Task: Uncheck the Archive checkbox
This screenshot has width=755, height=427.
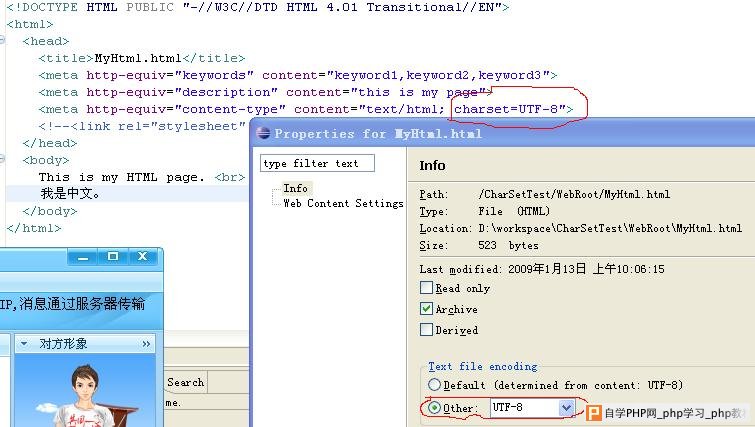Action: (426, 309)
